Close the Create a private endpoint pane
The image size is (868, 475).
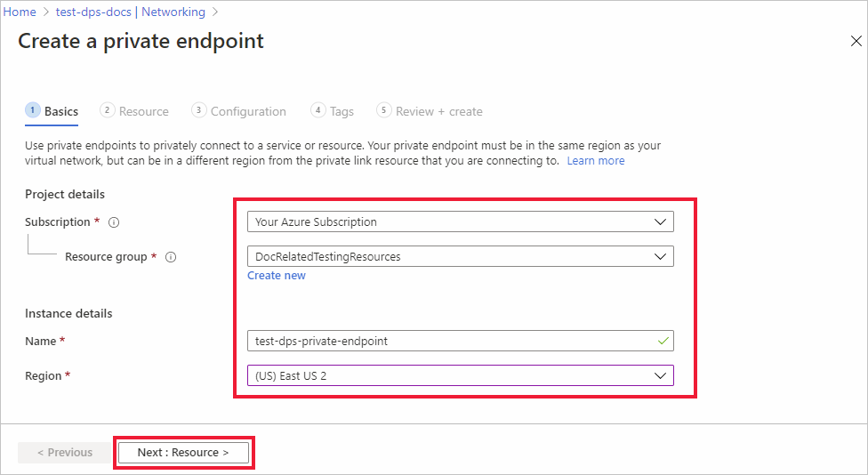856,42
